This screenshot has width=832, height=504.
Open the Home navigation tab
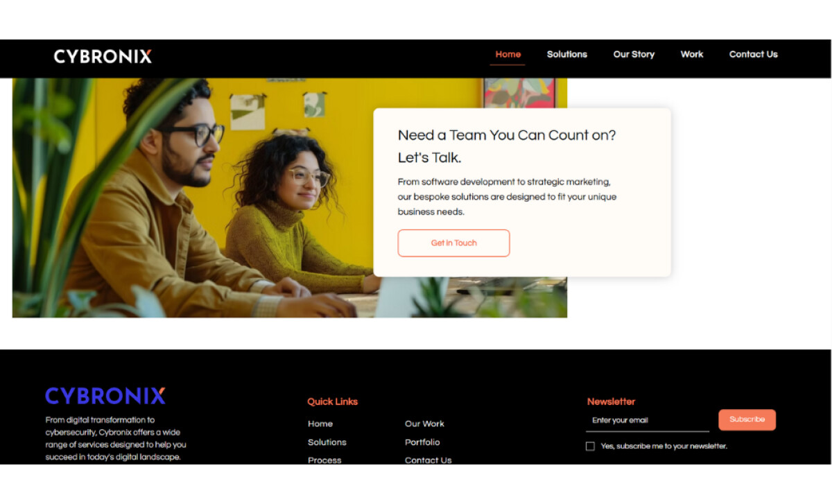(x=508, y=54)
